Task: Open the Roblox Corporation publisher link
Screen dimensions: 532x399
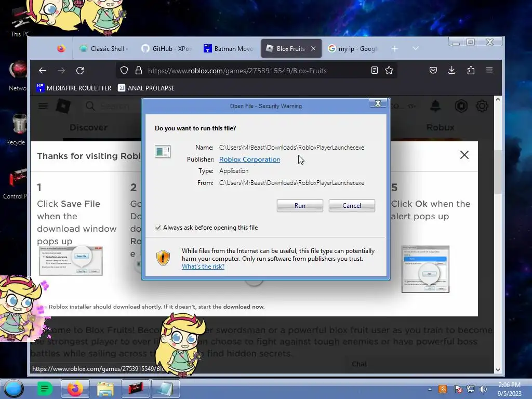Action: click(250, 159)
